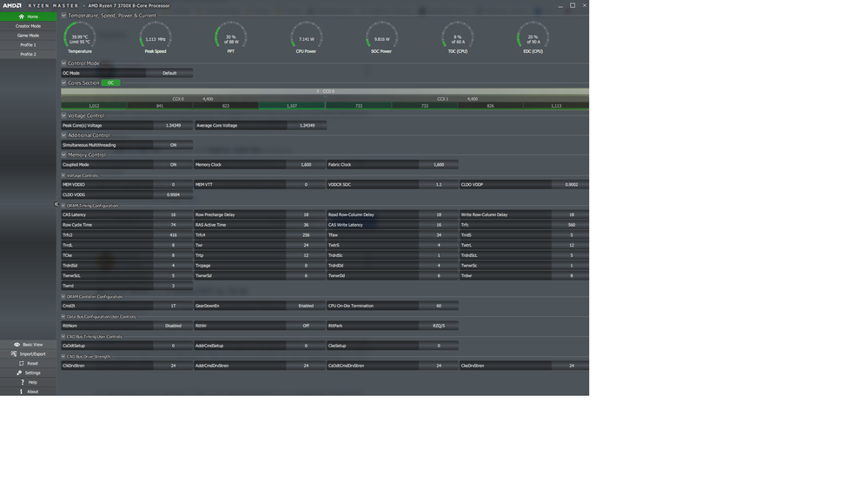868x488 pixels.
Task: Open Cmd2t 1T dropdown
Action: pyautogui.click(x=173, y=306)
